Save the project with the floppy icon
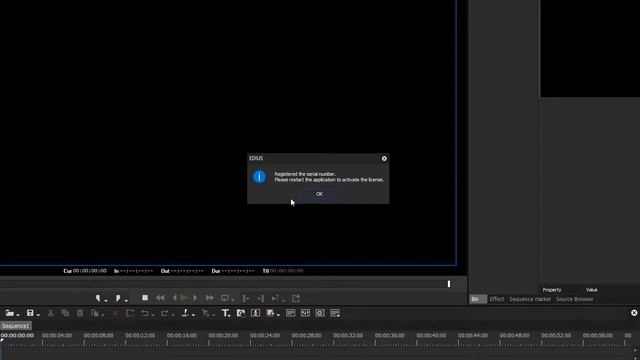 pyautogui.click(x=30, y=313)
